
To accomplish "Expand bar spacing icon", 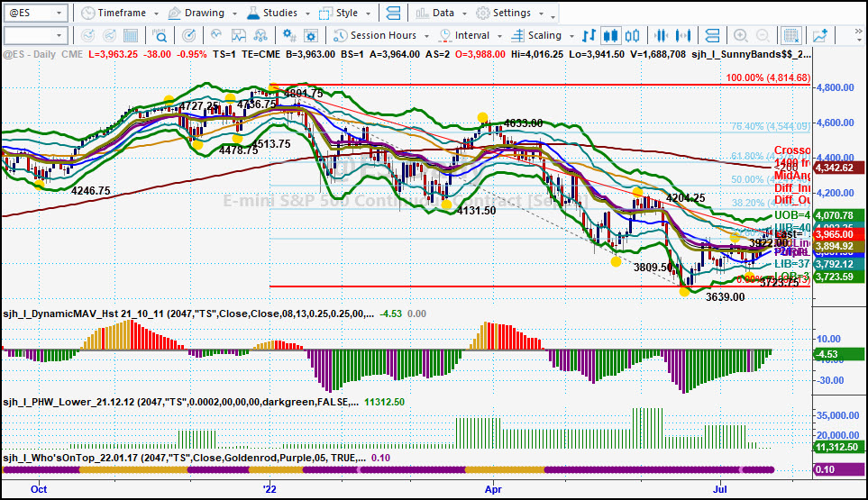I will 683,36.
